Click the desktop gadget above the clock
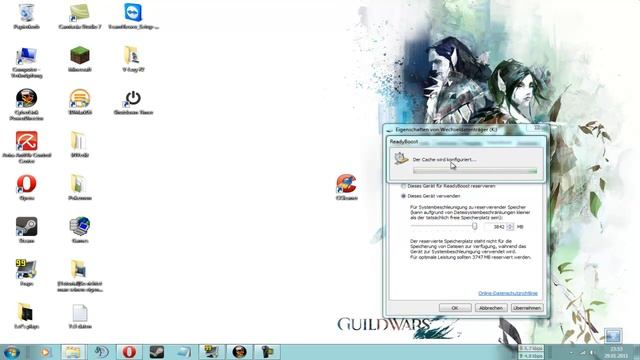This screenshot has height=360, width=640. (613, 336)
